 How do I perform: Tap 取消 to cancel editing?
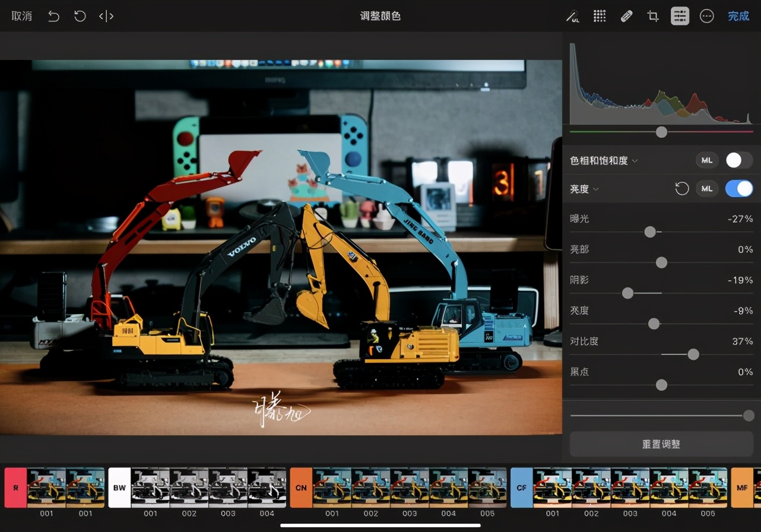(x=22, y=16)
